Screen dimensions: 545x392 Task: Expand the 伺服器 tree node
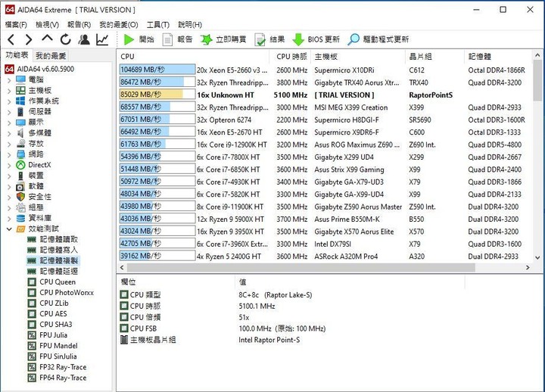click(9, 112)
